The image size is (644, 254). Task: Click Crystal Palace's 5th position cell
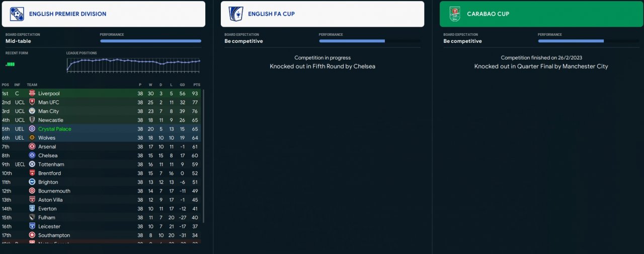(6, 129)
